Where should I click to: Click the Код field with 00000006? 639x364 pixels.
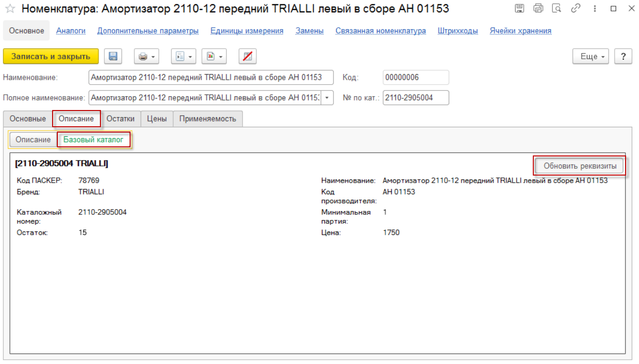click(x=416, y=77)
